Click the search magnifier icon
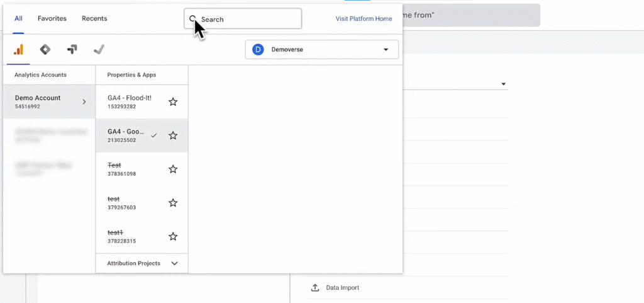The image size is (644, 303). (192, 19)
